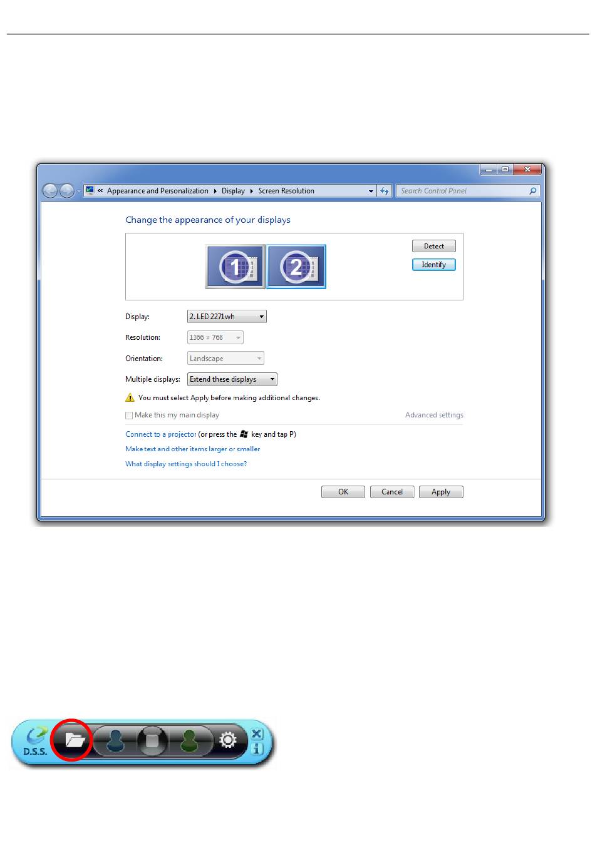Click the Detect button
The image size is (595, 868).
(434, 246)
